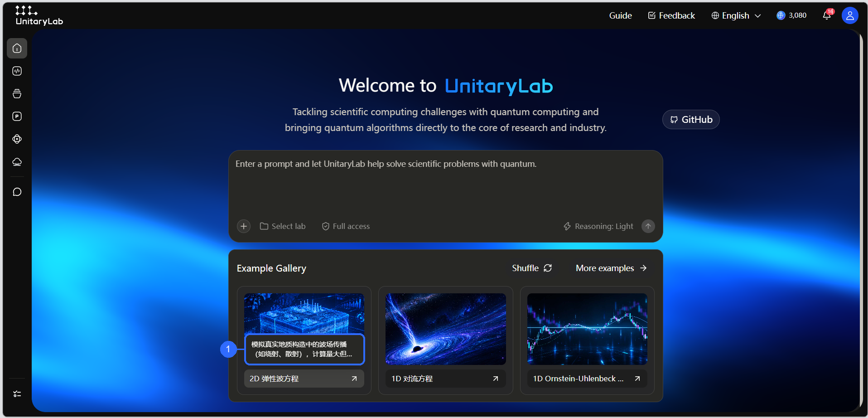Open the 2D 弹性波方程 example
This screenshot has height=418, width=868.
[304, 379]
